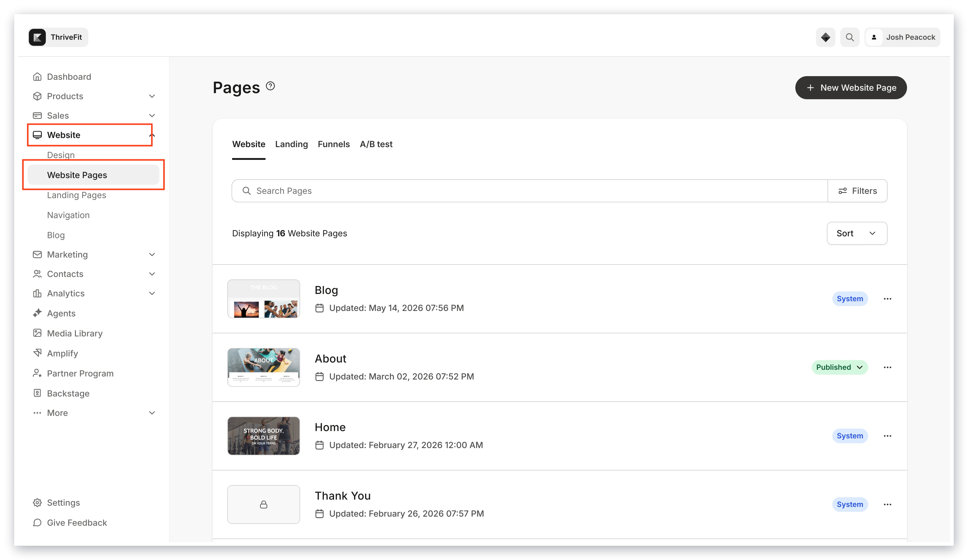
Task: Click the Backstage icon in sidebar
Action: [x=37, y=393]
